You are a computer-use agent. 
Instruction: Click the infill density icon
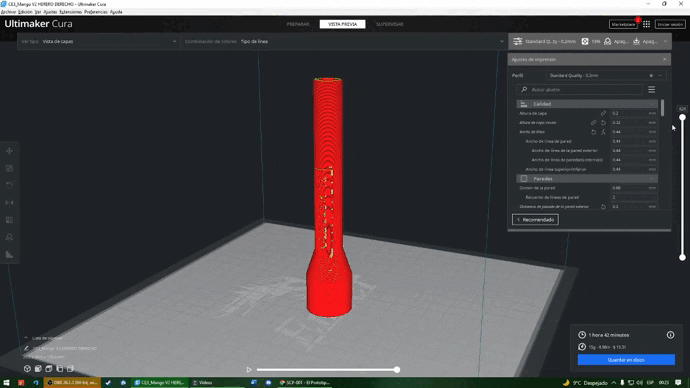(x=585, y=41)
